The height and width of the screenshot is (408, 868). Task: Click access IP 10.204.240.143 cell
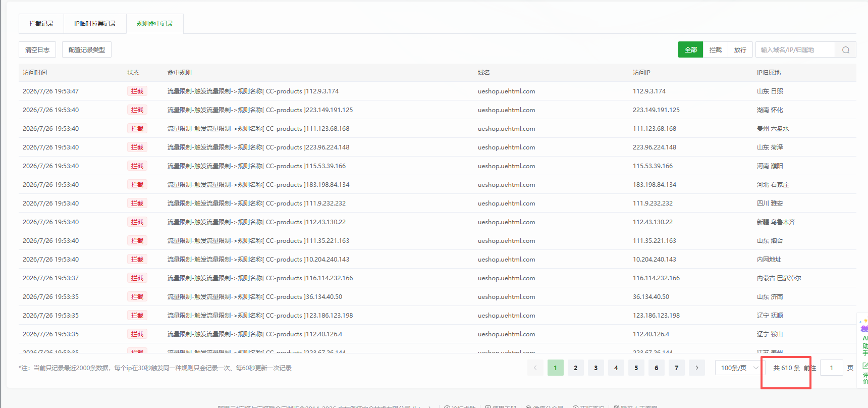pos(655,260)
